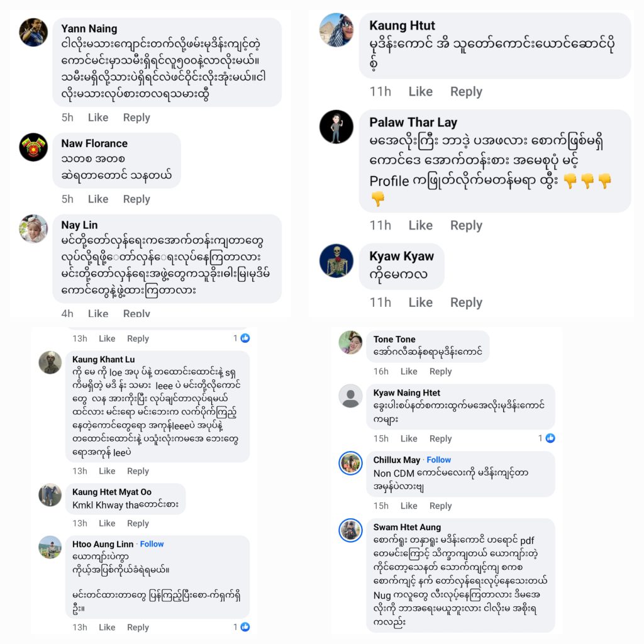This screenshot has width=644, height=644.
Task: Click Palaw Thar Lay's profile avatar
Action: click(336, 126)
